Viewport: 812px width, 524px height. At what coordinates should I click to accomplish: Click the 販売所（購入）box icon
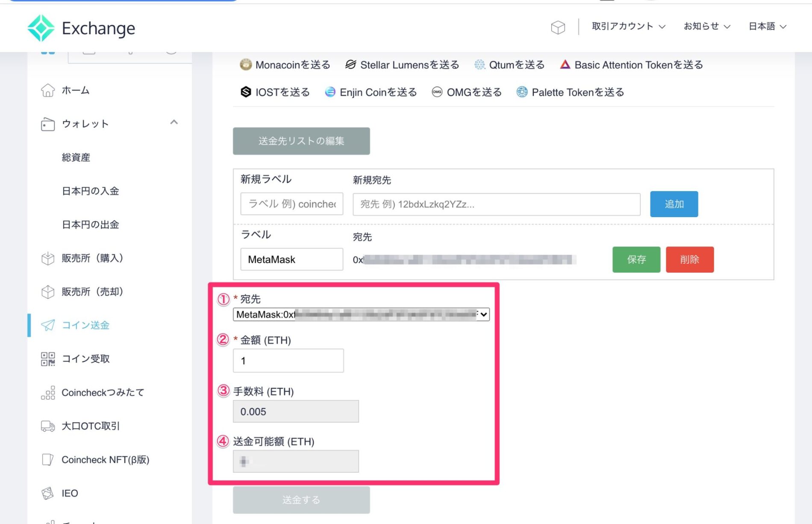[48, 258]
